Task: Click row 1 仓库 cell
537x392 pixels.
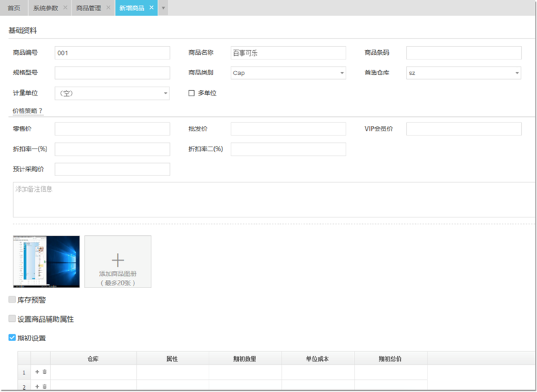Action: 94,373
